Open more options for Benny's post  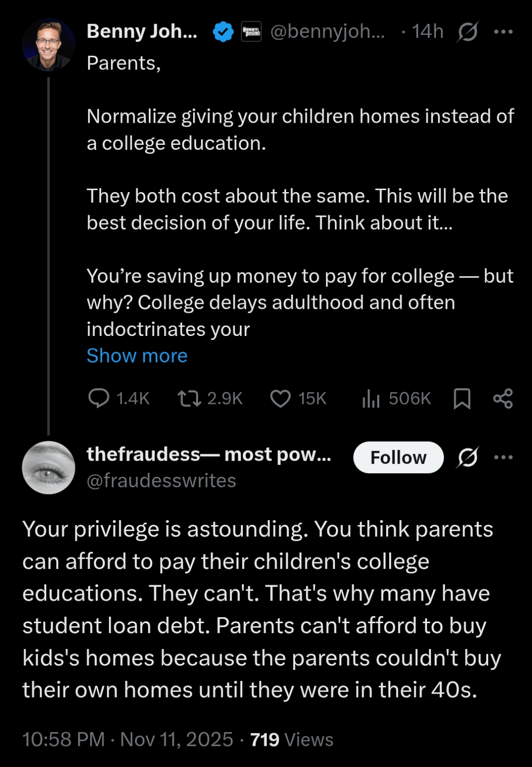tap(503, 32)
